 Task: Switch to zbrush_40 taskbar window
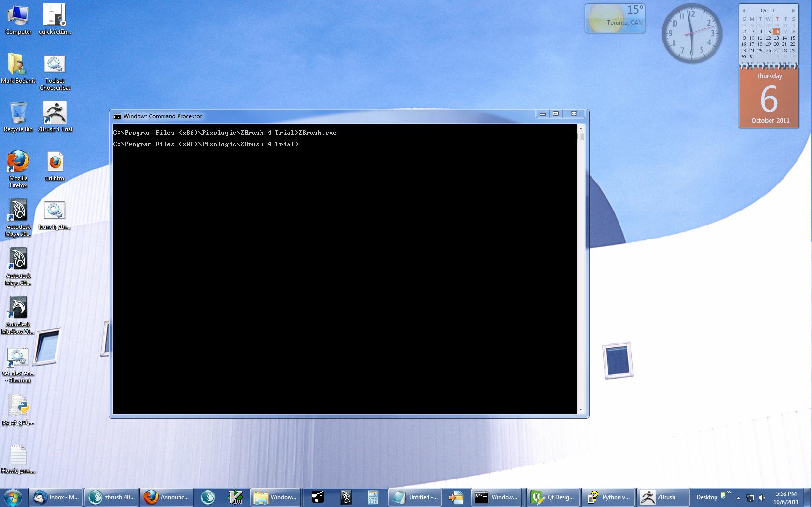[x=111, y=497]
